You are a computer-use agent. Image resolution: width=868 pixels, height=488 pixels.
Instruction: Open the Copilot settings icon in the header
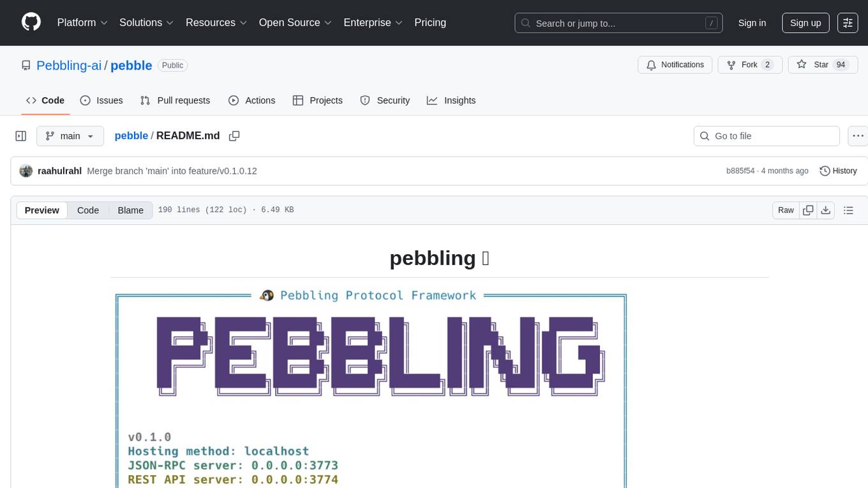(848, 23)
